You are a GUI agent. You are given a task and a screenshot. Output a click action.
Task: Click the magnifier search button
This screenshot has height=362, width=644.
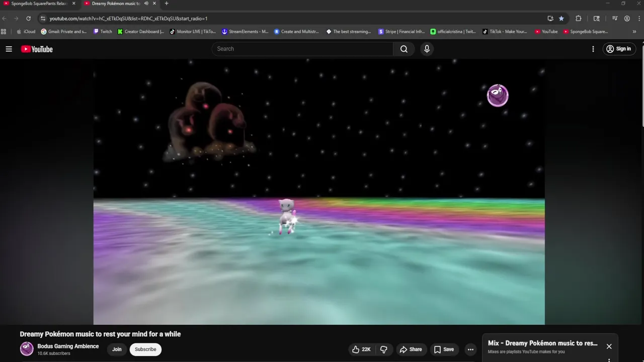coord(404,49)
